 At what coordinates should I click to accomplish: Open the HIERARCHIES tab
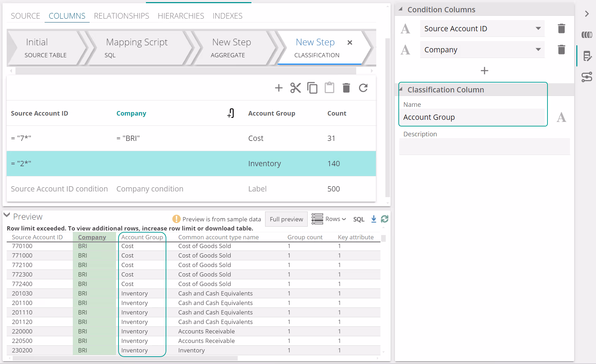(x=181, y=16)
